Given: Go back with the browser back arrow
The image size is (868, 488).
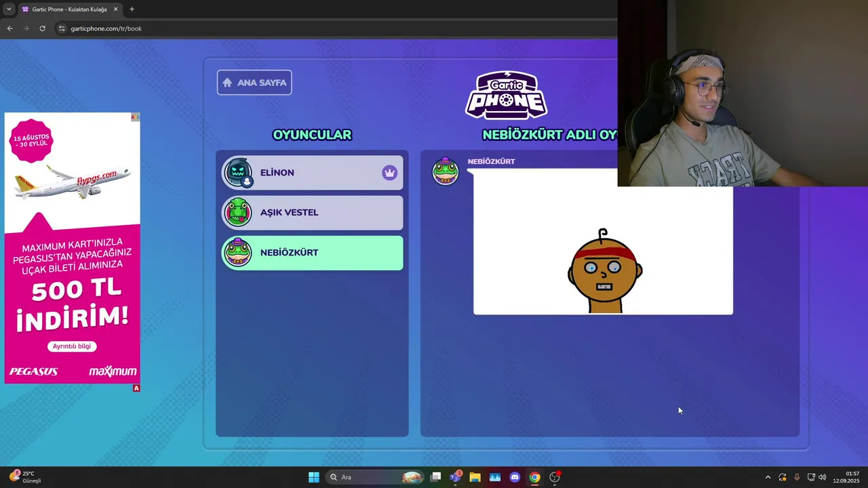Looking at the screenshot, I should pyautogui.click(x=9, y=28).
